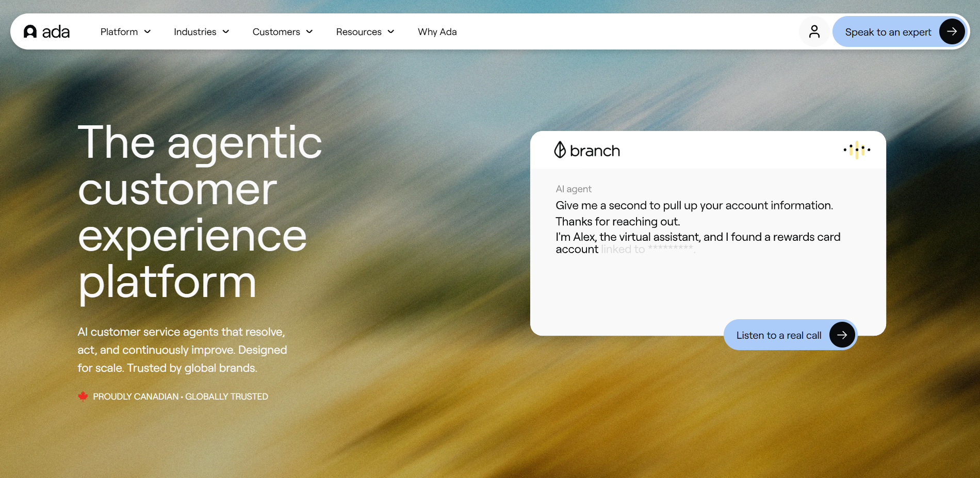Click the 'PROUDLY CANADIAN · GLOBALLY TRUSTED' text
The image size is (980, 478).
[x=181, y=397]
